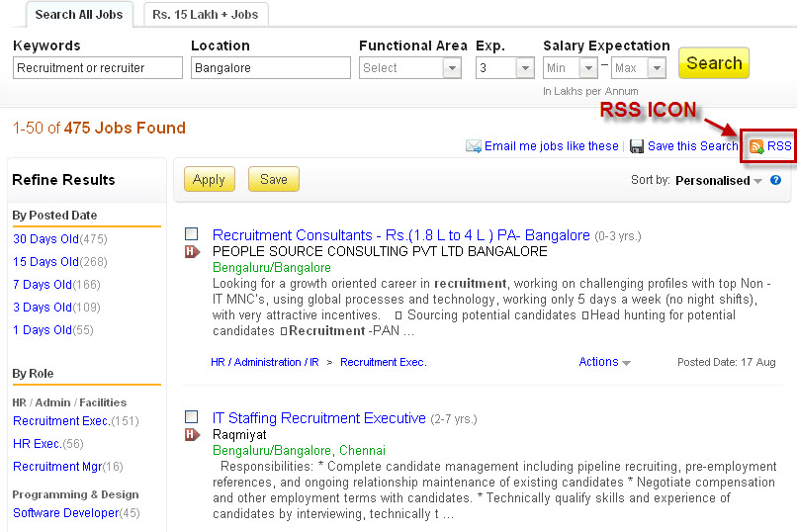Image resolution: width=797 pixels, height=532 pixels.
Task: Open the Max salary dropdown
Action: click(x=639, y=67)
